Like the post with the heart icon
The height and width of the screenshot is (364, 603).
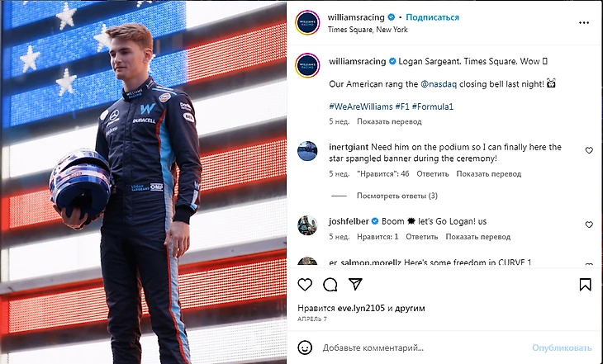[305, 285]
